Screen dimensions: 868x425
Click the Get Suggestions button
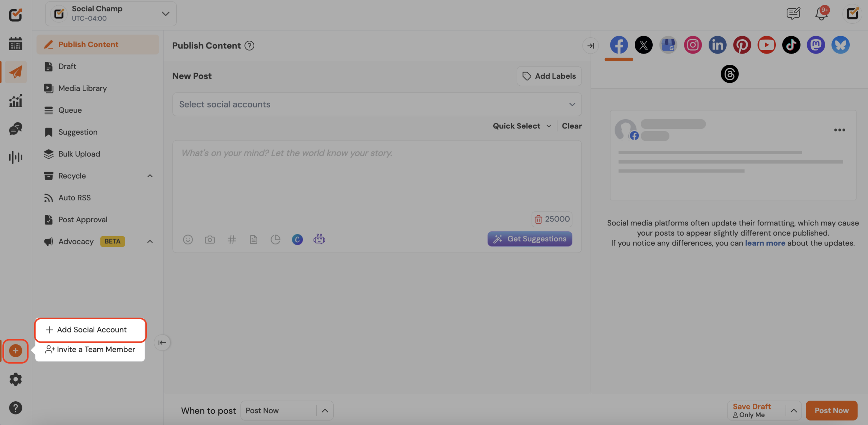tap(530, 239)
